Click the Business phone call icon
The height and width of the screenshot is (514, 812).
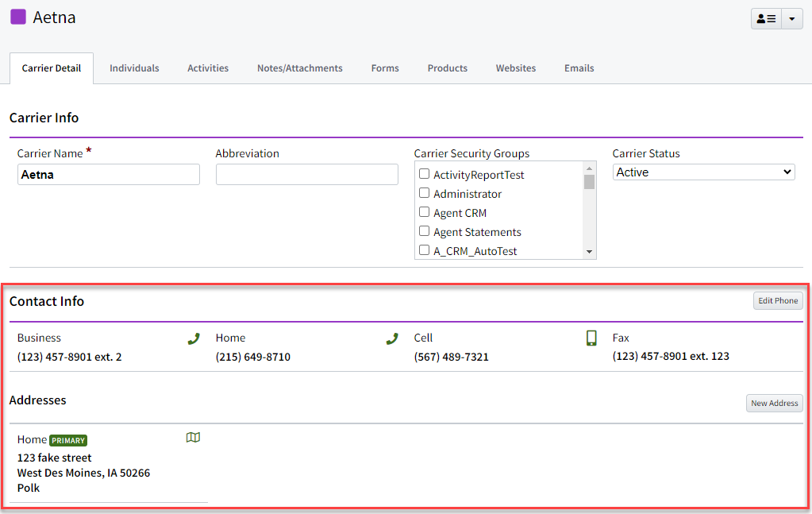194,339
